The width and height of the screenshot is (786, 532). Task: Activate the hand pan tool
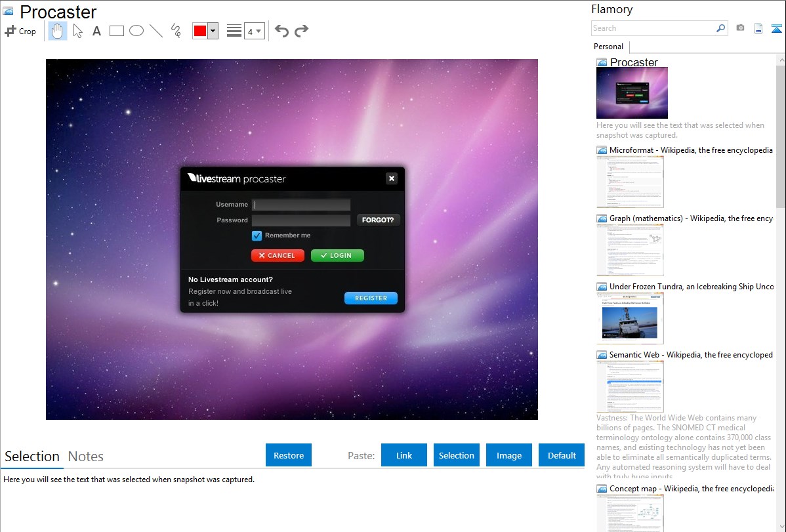click(x=58, y=31)
